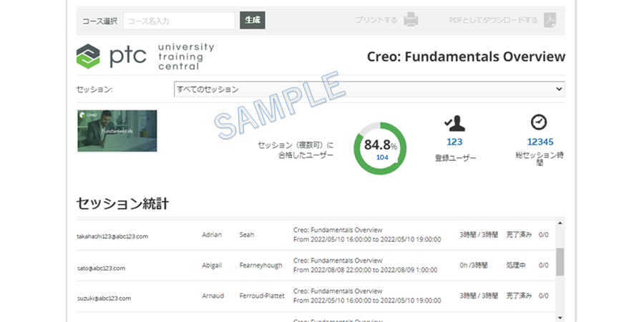Type in the course name input field
The image size is (644, 322).
tap(179, 21)
